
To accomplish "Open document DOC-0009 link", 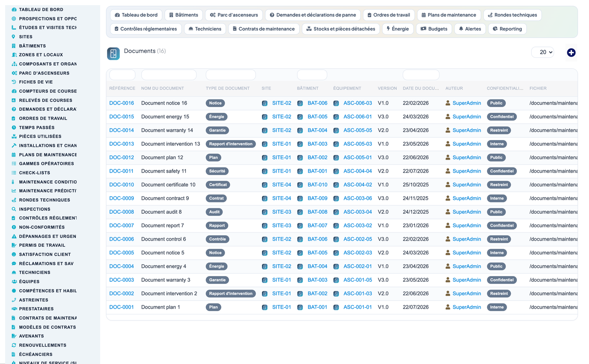I will coord(121,198).
